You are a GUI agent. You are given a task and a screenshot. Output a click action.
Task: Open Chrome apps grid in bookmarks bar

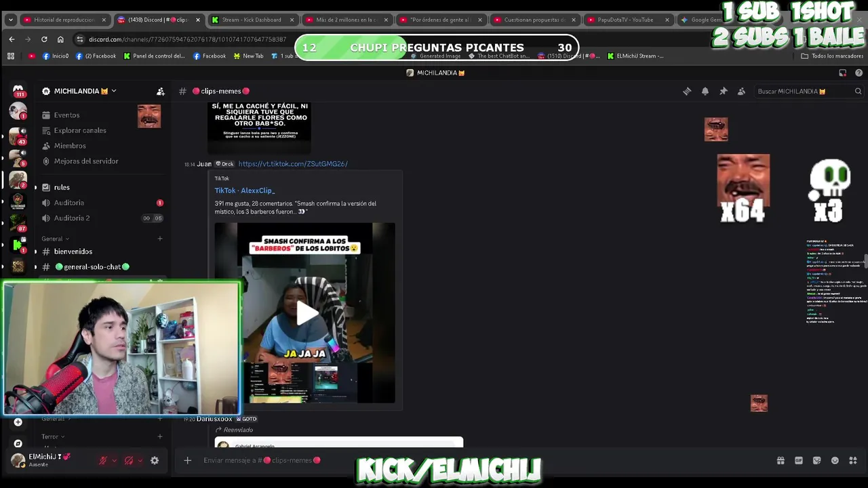(11, 56)
